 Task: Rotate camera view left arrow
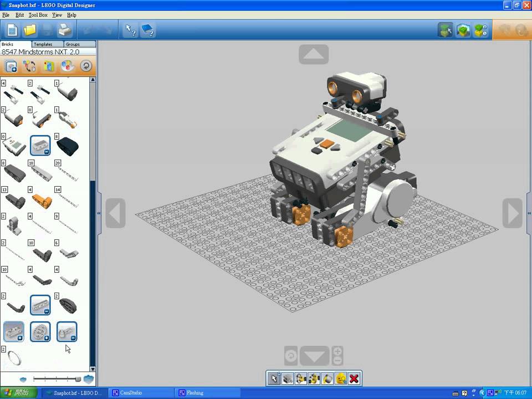pos(115,213)
